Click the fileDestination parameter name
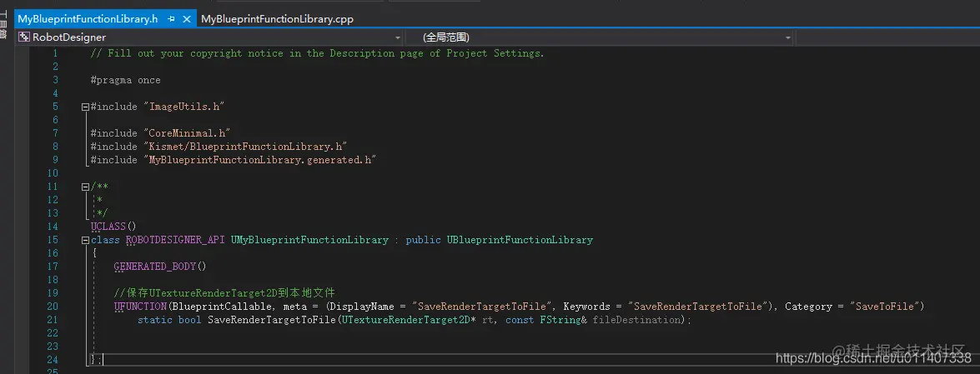Screen dimensions: 980x374 [x=636, y=320]
